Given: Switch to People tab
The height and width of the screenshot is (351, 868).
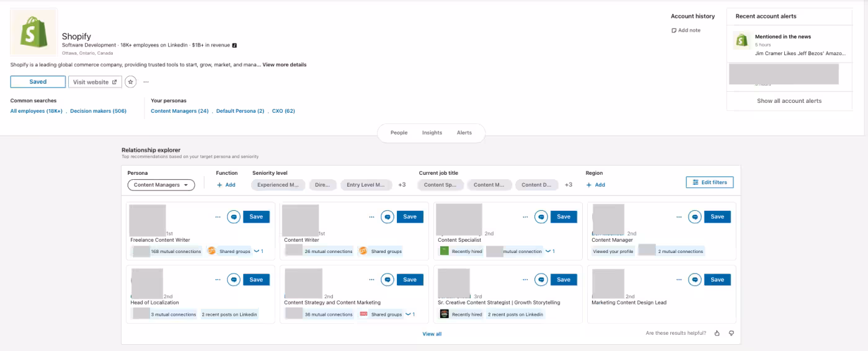Looking at the screenshot, I should point(399,133).
